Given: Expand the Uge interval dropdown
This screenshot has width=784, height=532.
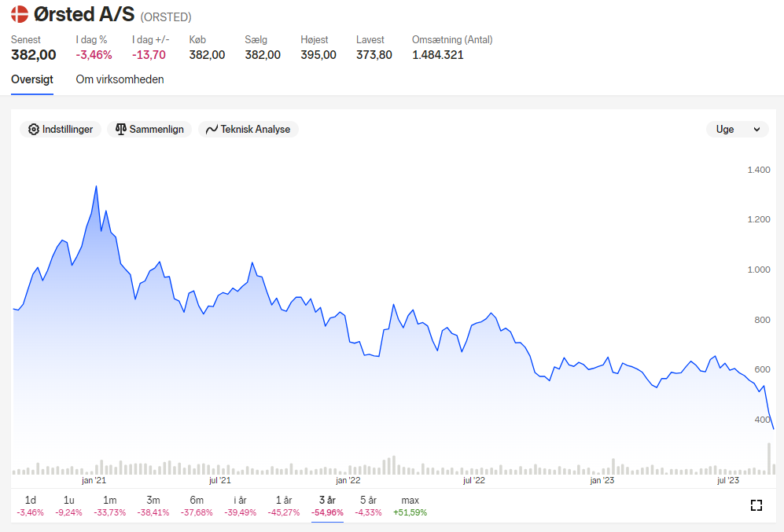Looking at the screenshot, I should coord(737,130).
